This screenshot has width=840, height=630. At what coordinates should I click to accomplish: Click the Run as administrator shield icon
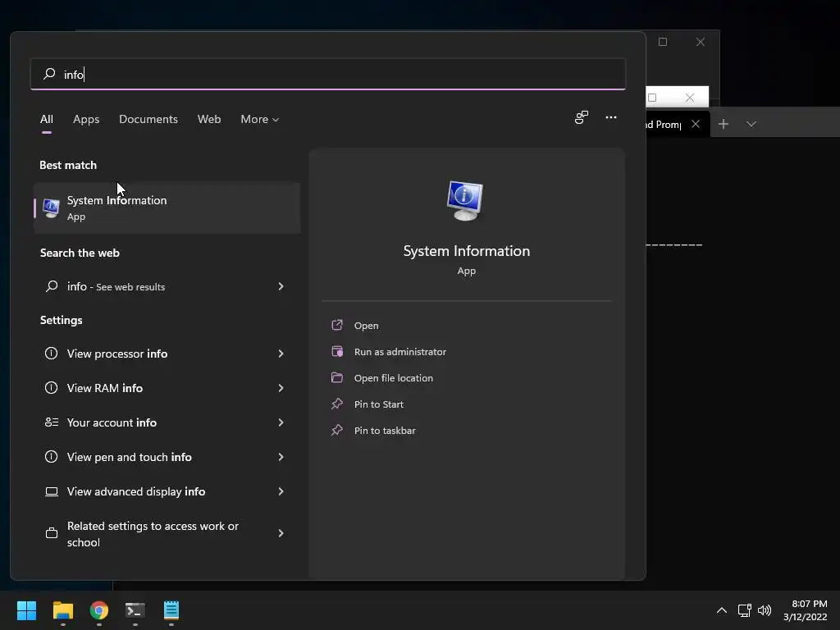[x=337, y=351]
